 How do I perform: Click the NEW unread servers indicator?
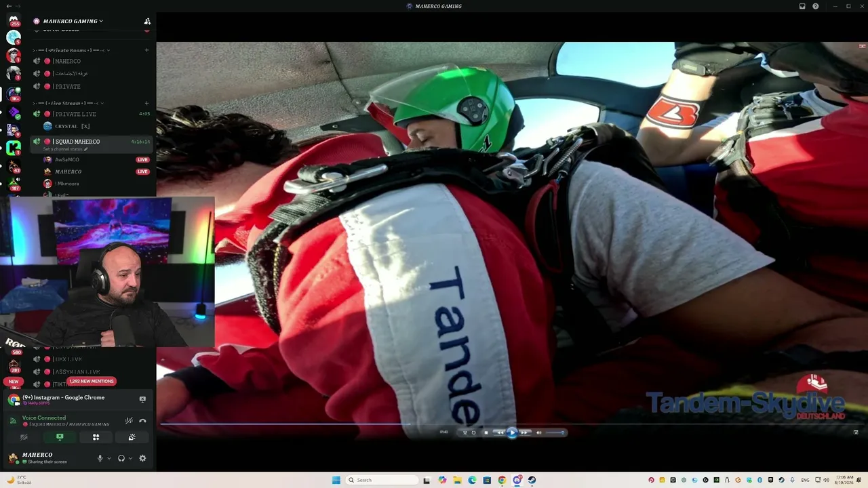pyautogui.click(x=14, y=382)
